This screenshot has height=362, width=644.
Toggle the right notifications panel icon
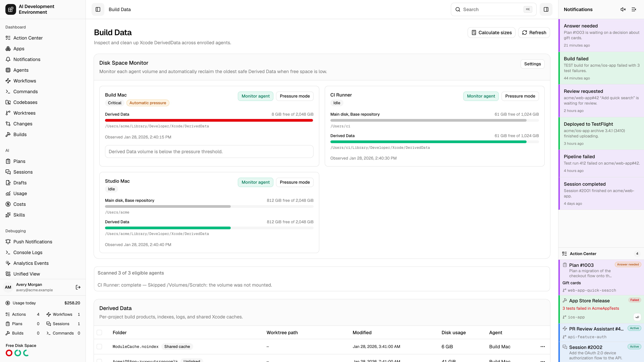click(546, 10)
